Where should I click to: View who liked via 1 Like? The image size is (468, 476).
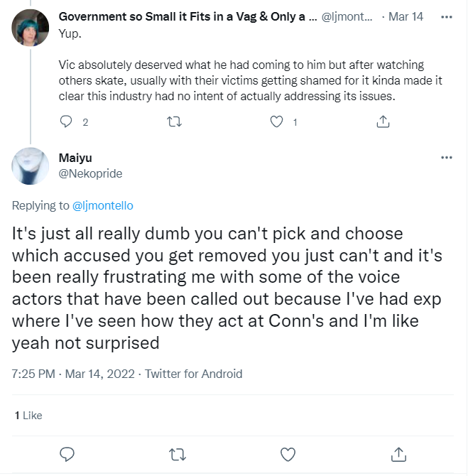[28, 416]
